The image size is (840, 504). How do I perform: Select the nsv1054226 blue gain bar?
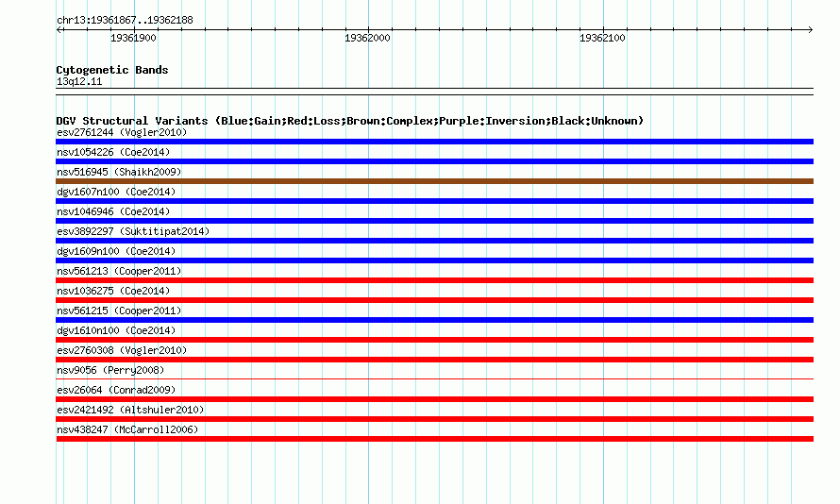[x=434, y=161]
